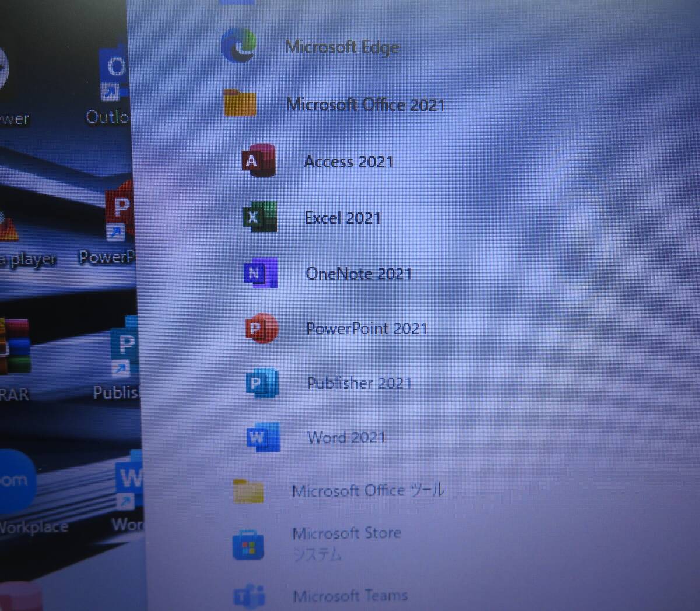Select the WinRAR desktop shortcut icon
The height and width of the screenshot is (611, 700).
pyautogui.click(x=15, y=347)
